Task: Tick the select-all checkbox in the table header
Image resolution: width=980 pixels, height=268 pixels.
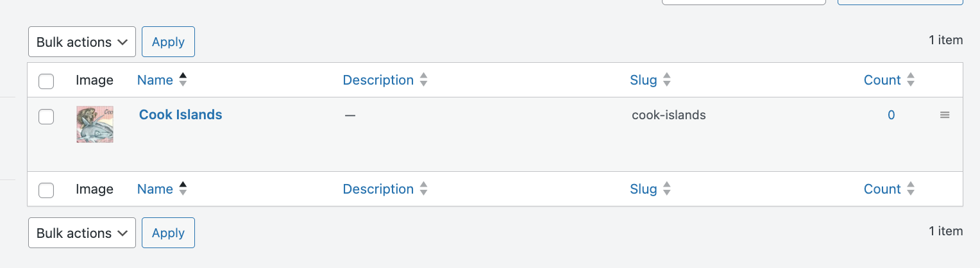Action: click(x=46, y=81)
